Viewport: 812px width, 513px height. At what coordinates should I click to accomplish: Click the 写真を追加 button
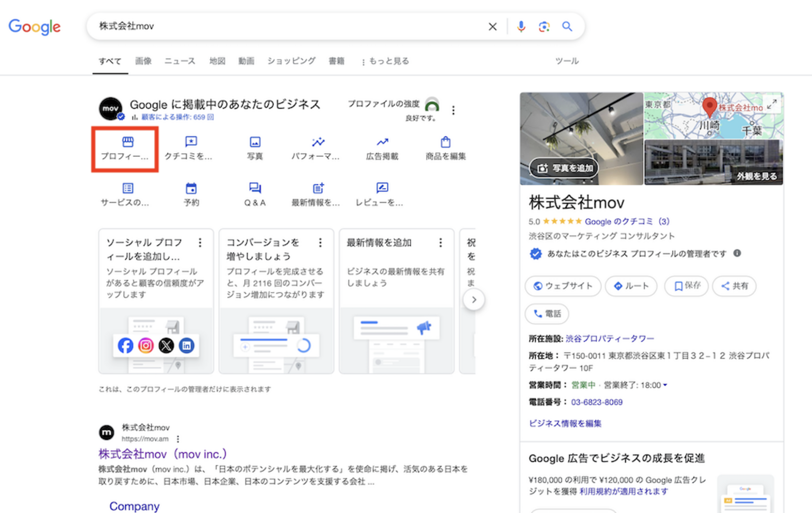[564, 168]
